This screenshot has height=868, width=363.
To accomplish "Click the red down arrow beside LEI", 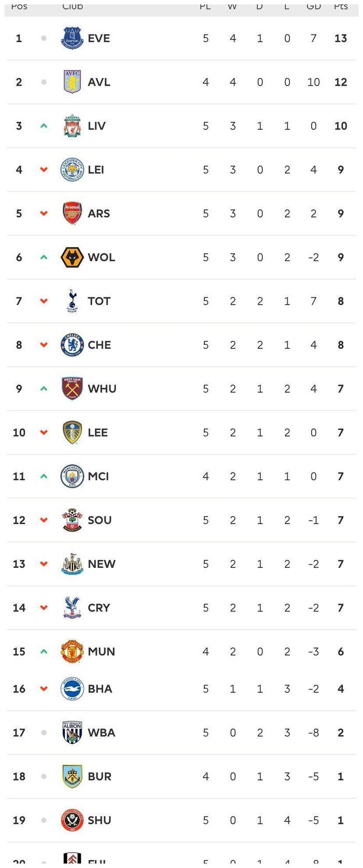I will [44, 169].
